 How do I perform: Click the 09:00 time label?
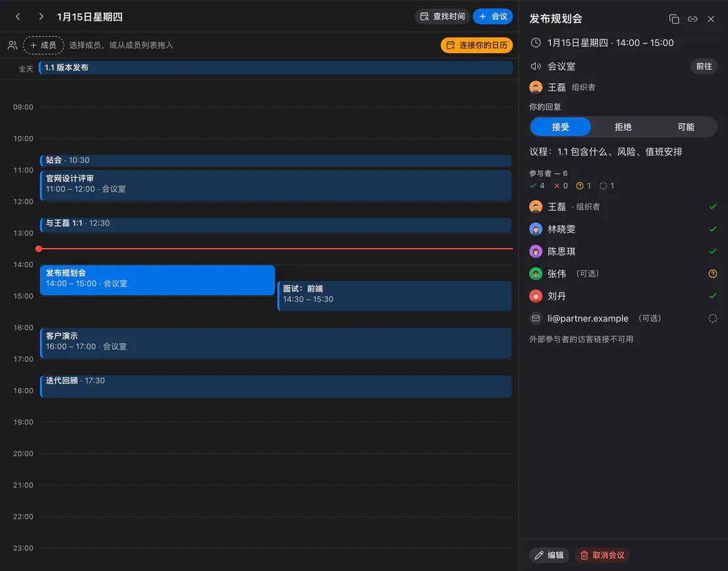(x=23, y=108)
